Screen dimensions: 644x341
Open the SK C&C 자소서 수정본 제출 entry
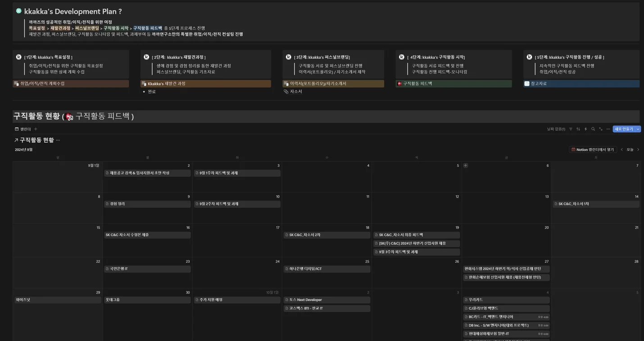pyautogui.click(x=147, y=235)
